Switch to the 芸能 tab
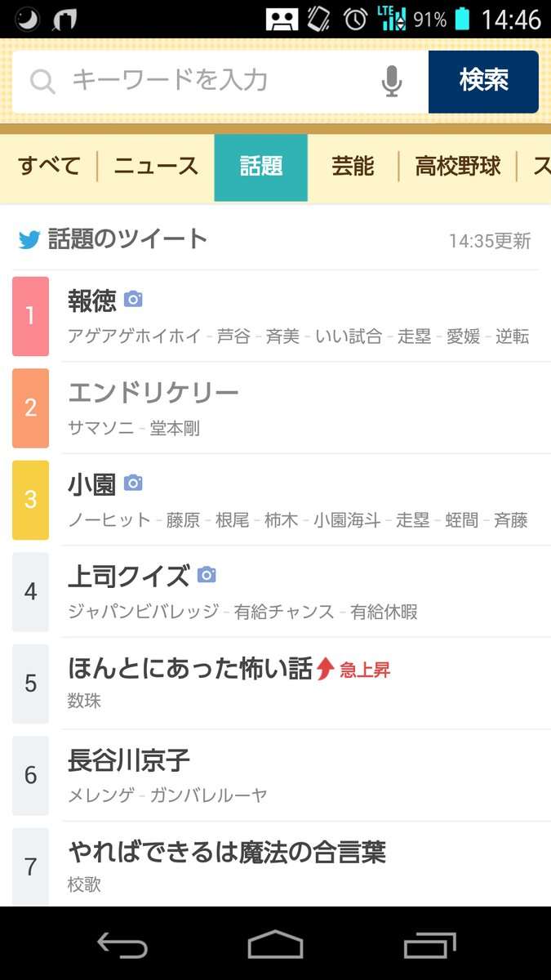Image resolution: width=551 pixels, height=980 pixels. point(353,167)
